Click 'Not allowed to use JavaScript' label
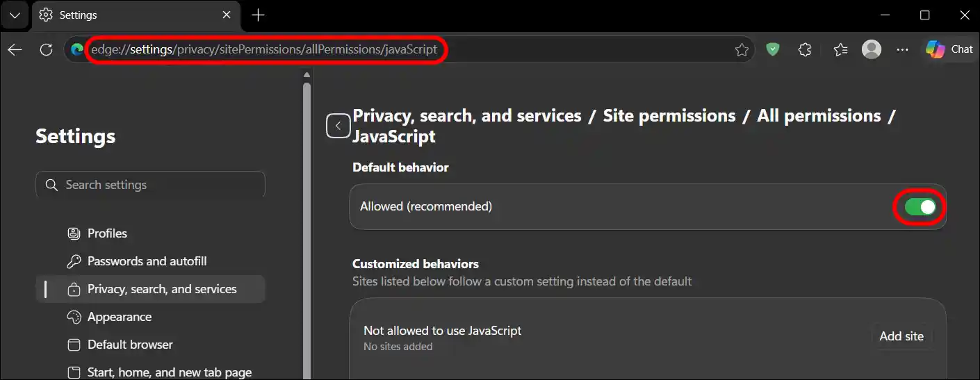The width and height of the screenshot is (980, 380). pyautogui.click(x=443, y=331)
